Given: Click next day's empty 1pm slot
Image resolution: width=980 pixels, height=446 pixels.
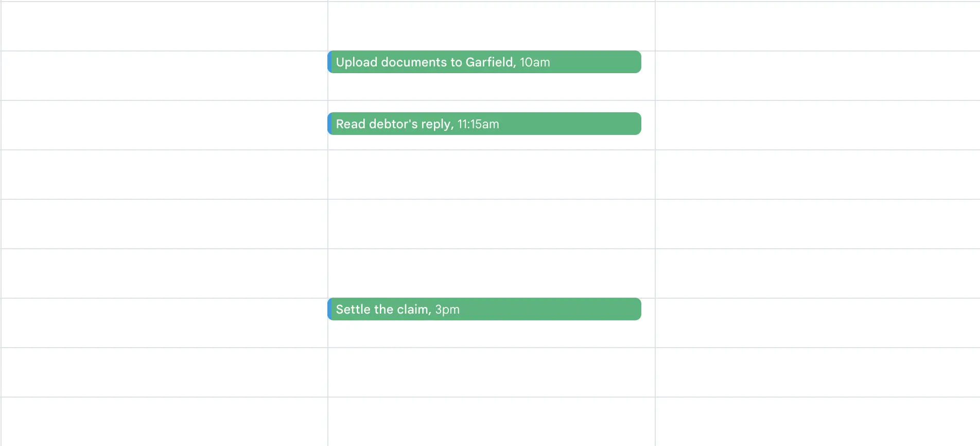Looking at the screenshot, I should pos(817,224).
